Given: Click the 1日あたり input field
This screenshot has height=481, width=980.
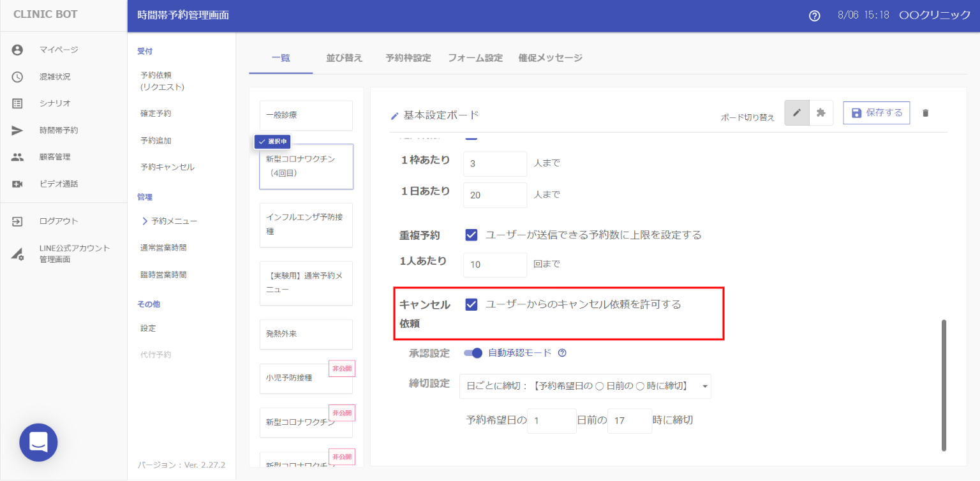Looking at the screenshot, I should click(494, 195).
